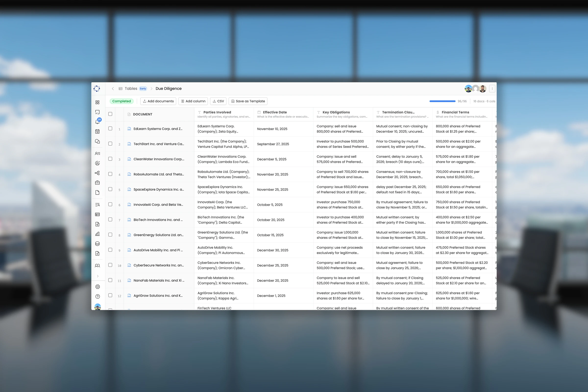
Task: Go back using the left chevron arrow
Action: pyautogui.click(x=113, y=89)
